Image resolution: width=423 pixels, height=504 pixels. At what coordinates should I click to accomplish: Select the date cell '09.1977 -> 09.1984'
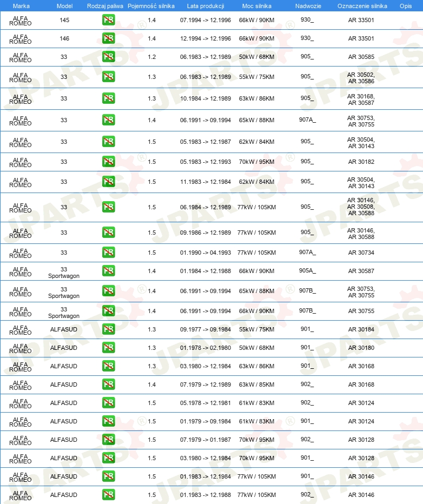point(206,329)
